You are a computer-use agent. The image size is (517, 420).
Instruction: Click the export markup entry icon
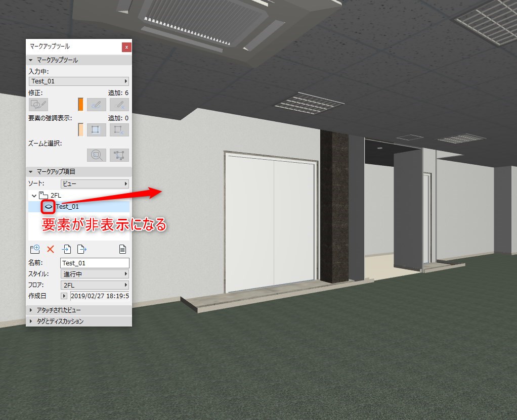tap(81, 249)
